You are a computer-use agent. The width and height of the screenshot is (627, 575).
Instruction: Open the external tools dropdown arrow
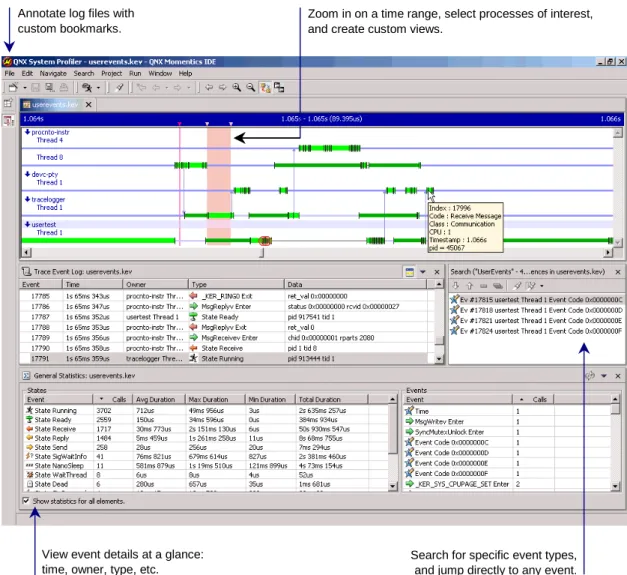(x=98, y=88)
